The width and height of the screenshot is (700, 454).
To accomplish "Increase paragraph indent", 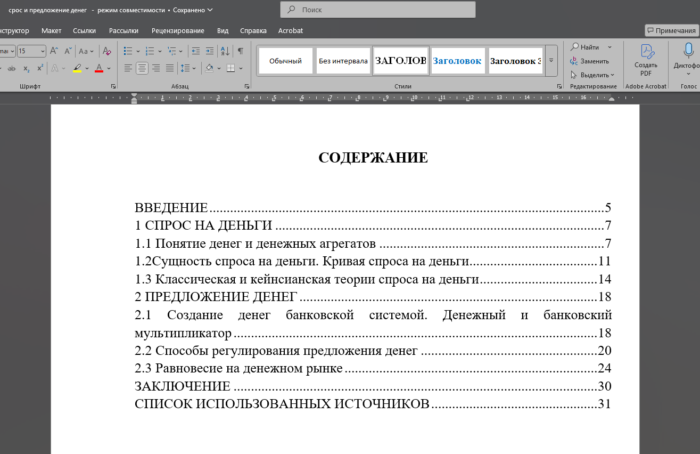I will pos(209,51).
